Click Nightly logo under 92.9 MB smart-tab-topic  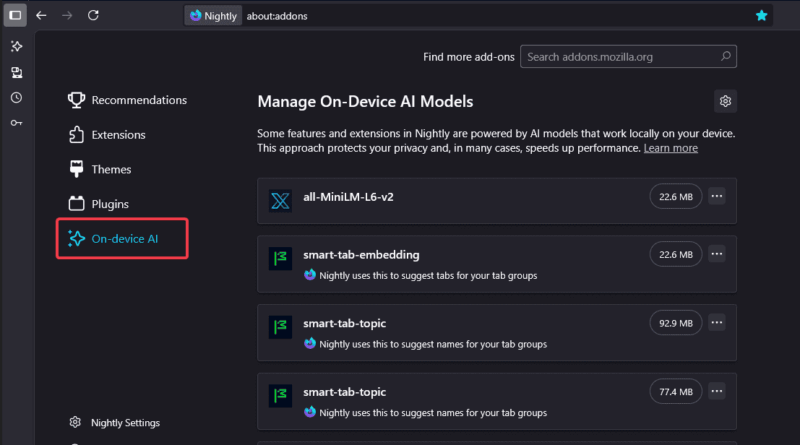point(310,343)
